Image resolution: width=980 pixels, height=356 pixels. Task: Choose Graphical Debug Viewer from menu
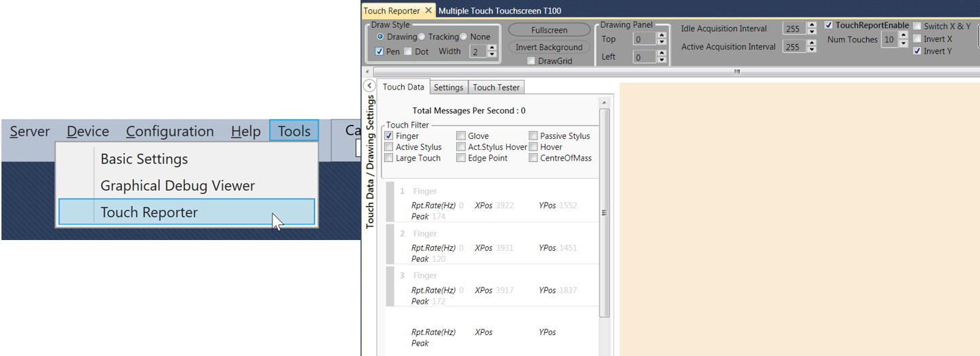pyautogui.click(x=178, y=185)
